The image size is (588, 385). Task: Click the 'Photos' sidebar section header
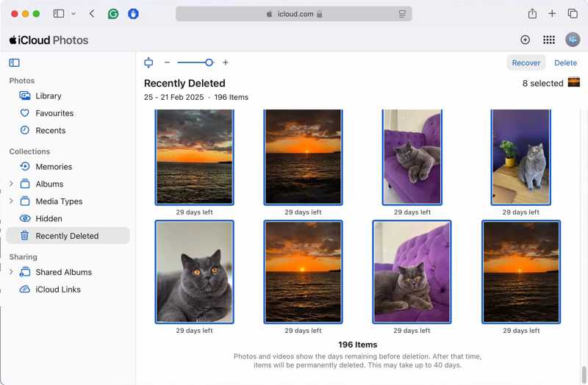[22, 81]
